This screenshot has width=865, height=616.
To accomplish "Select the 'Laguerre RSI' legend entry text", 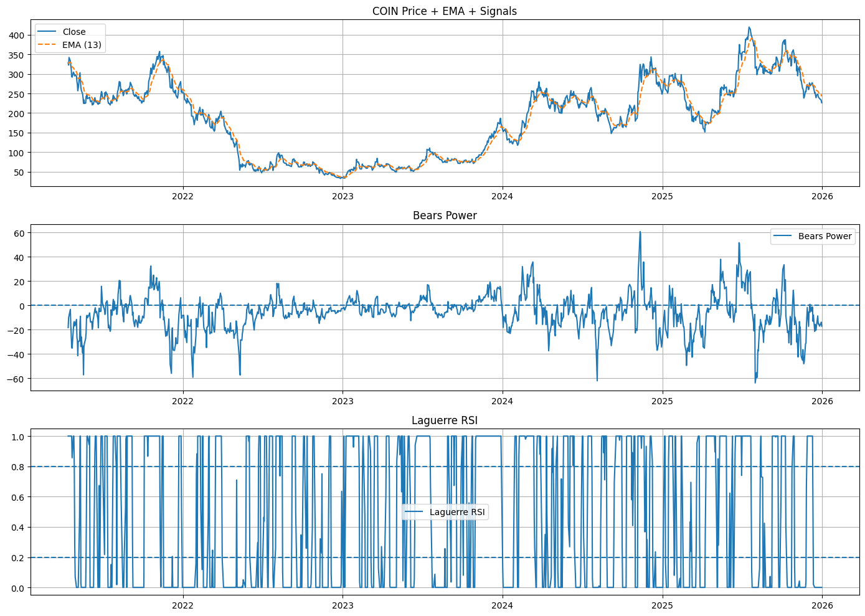I will (x=457, y=512).
